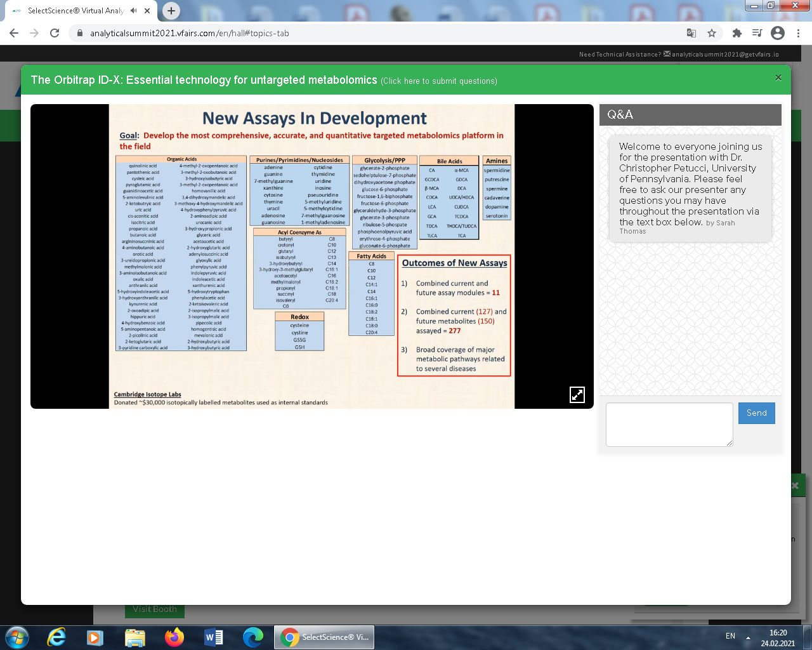
Task: Open the Chrome extensions puzzle menu
Action: (737, 33)
